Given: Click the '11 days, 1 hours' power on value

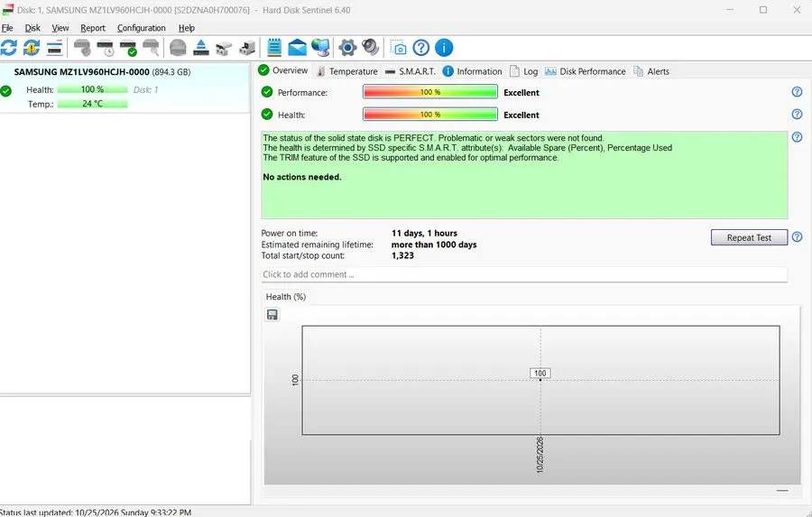Looking at the screenshot, I should 424,233.
